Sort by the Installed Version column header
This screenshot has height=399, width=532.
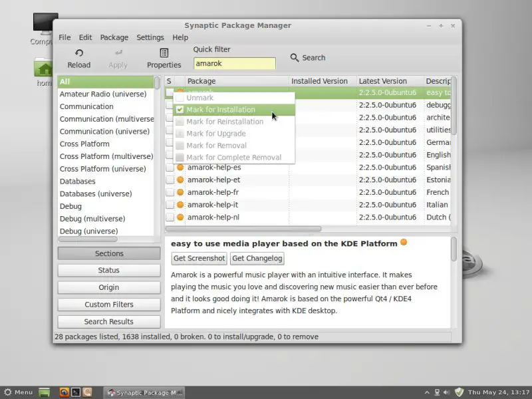(323, 81)
